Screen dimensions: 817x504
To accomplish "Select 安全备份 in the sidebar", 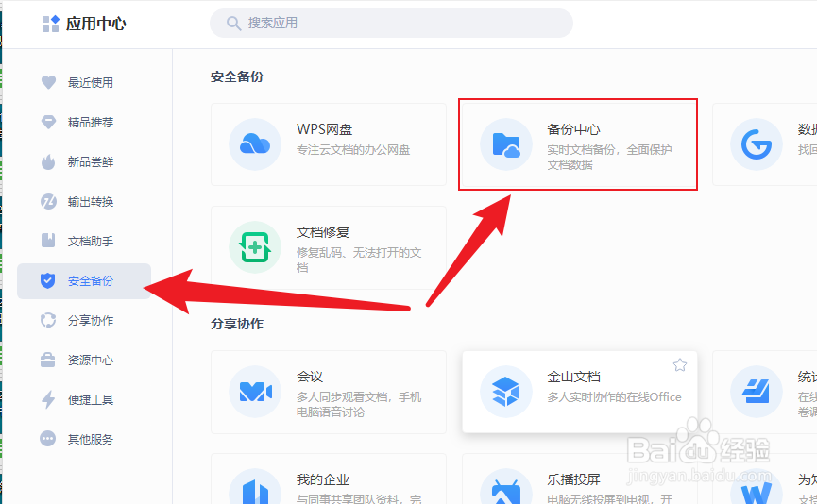I will [x=84, y=281].
